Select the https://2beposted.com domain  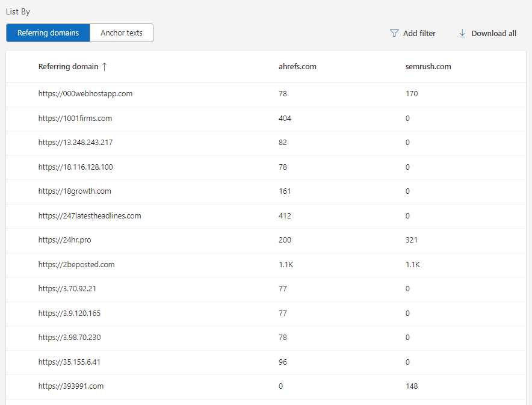click(x=76, y=265)
